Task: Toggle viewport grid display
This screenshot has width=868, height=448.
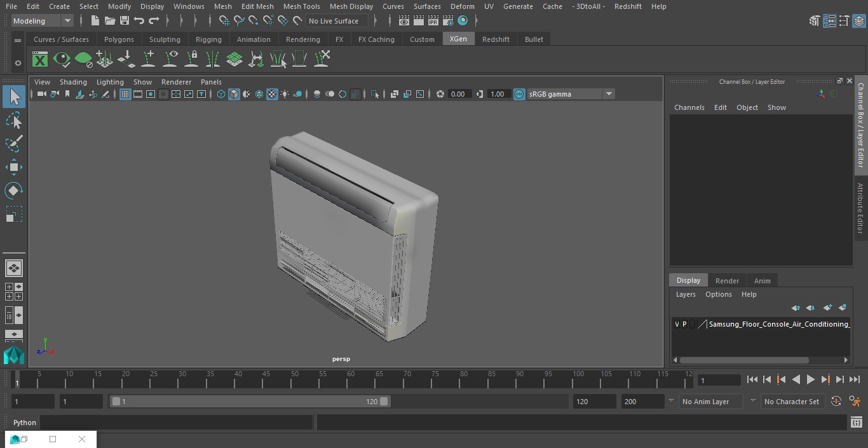Action: pyautogui.click(x=125, y=94)
